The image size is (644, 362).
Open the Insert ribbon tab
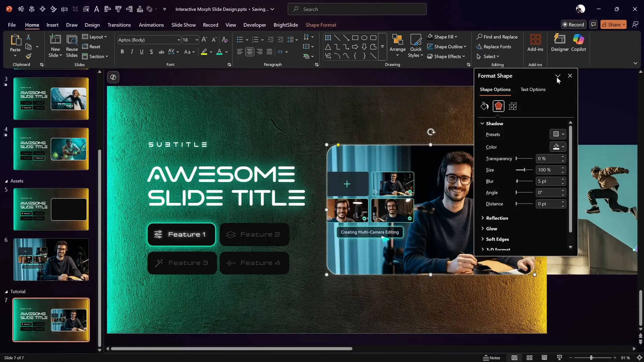pyautogui.click(x=52, y=25)
